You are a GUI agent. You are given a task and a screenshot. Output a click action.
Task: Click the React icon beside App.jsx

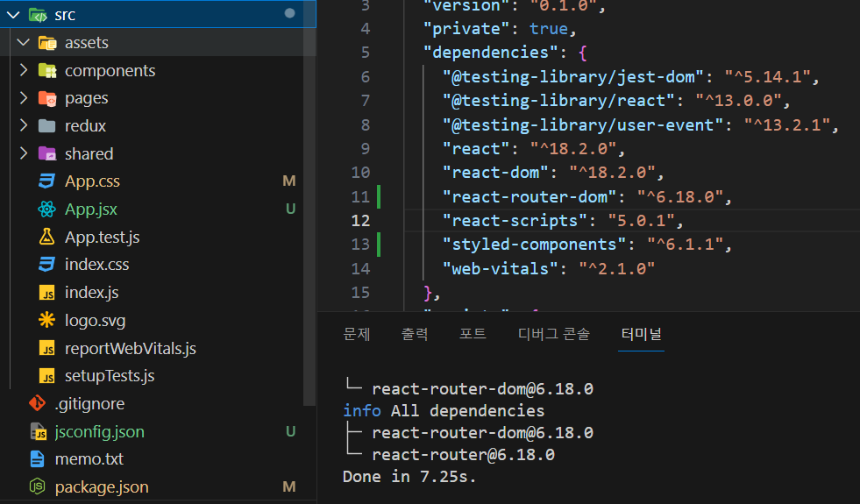click(x=46, y=209)
